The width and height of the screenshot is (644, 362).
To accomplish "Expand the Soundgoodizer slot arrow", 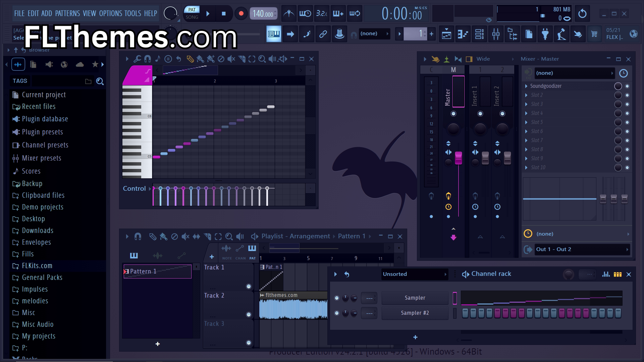I will coord(526,86).
